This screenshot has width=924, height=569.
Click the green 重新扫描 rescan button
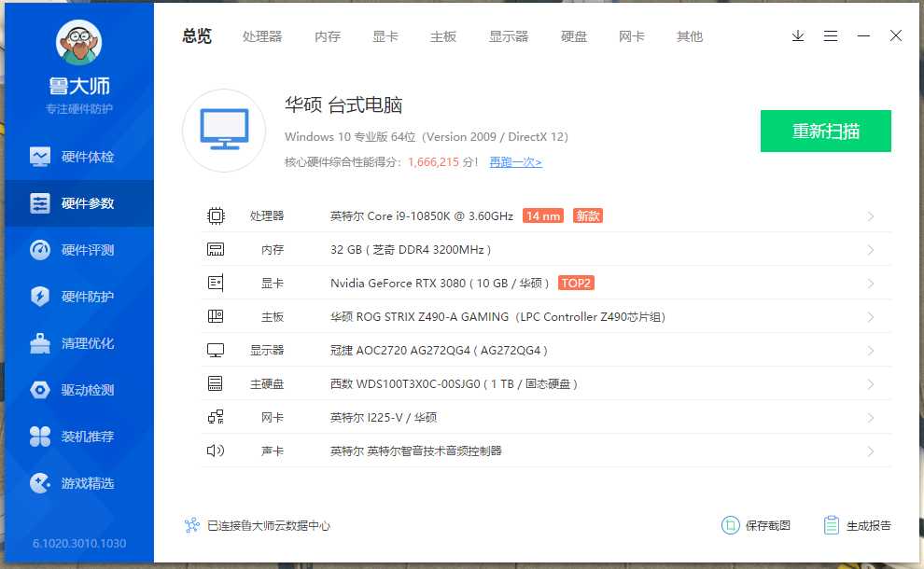point(826,131)
